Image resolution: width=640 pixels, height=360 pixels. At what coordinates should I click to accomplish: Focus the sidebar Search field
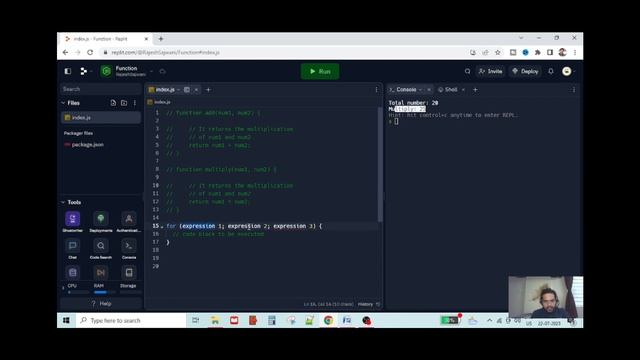click(x=101, y=89)
